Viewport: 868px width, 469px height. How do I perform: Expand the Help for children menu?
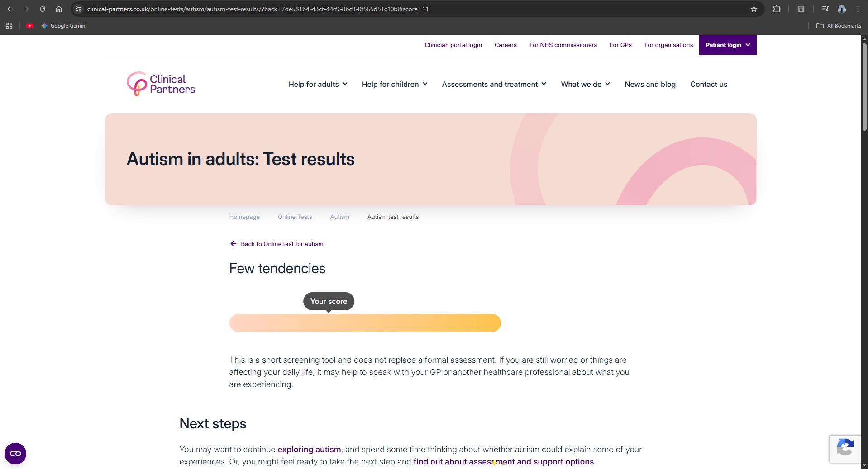[394, 85]
